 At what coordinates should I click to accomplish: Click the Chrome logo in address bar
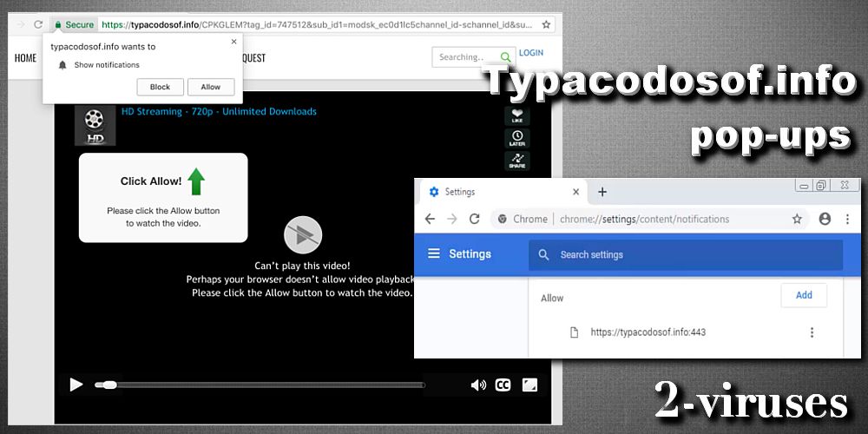(503, 220)
